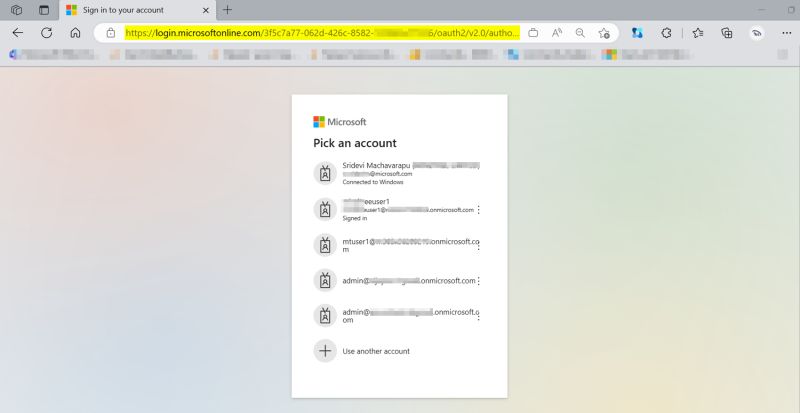Image resolution: width=800 pixels, height=413 pixels.
Task: Close the 'Sign in to your account' tab
Action: tap(206, 10)
